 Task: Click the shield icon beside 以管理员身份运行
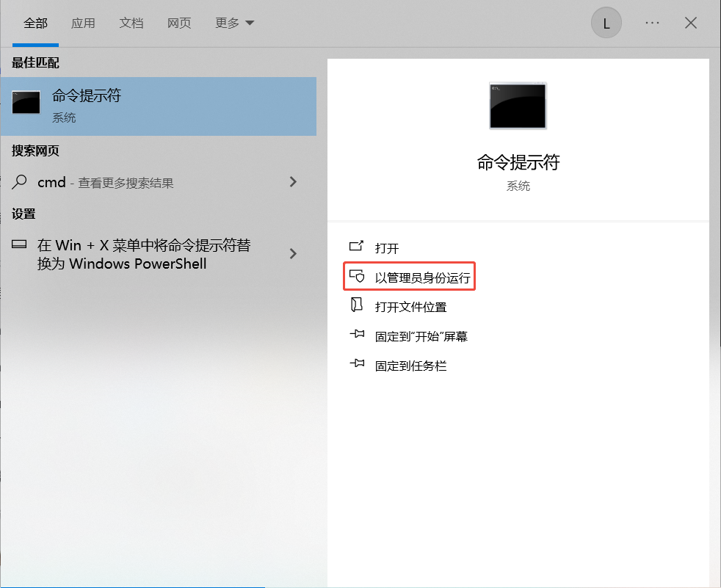pos(357,276)
